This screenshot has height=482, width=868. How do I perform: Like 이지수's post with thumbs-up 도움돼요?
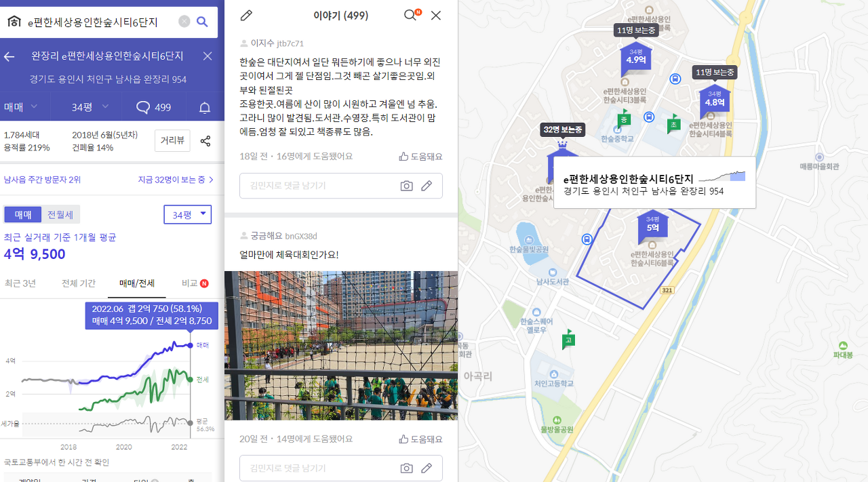[x=420, y=157]
